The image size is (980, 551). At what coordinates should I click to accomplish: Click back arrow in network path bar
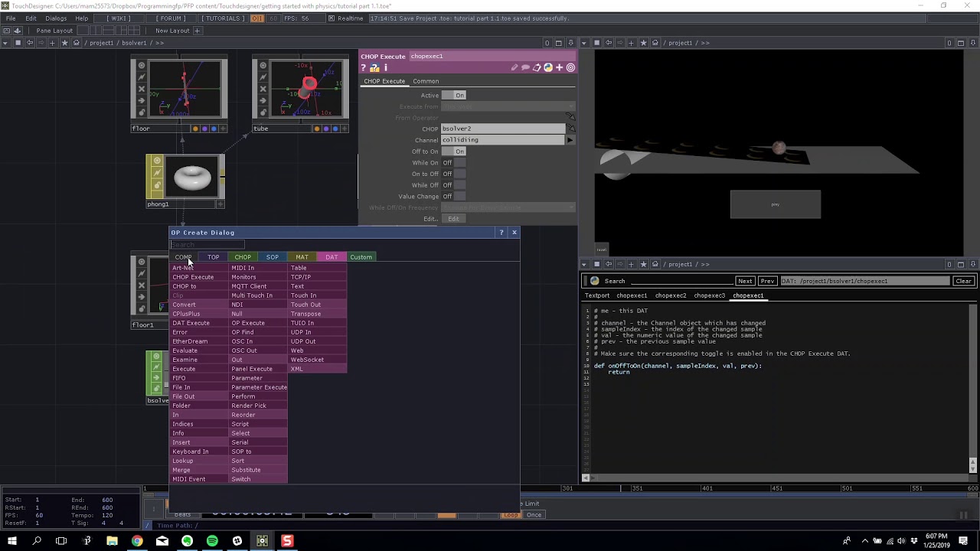(x=30, y=43)
